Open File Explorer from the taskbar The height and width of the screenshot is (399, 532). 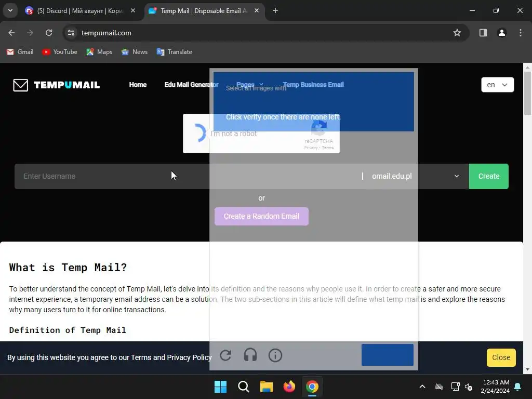point(267,387)
